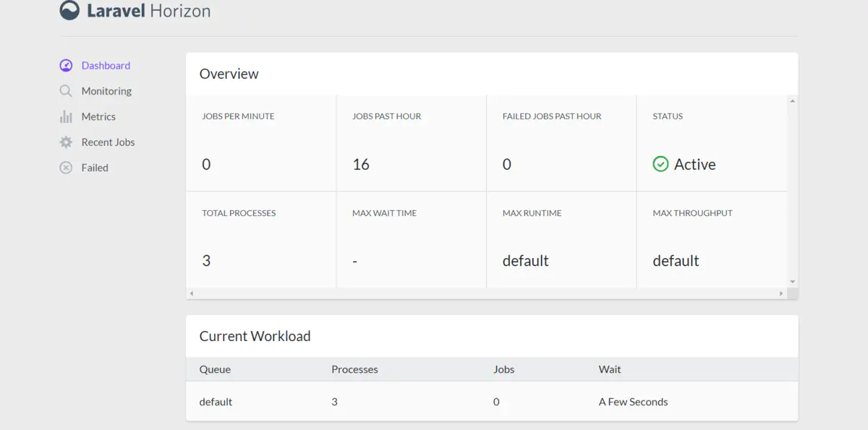Click the Monitoring magnifier icon

click(x=66, y=91)
